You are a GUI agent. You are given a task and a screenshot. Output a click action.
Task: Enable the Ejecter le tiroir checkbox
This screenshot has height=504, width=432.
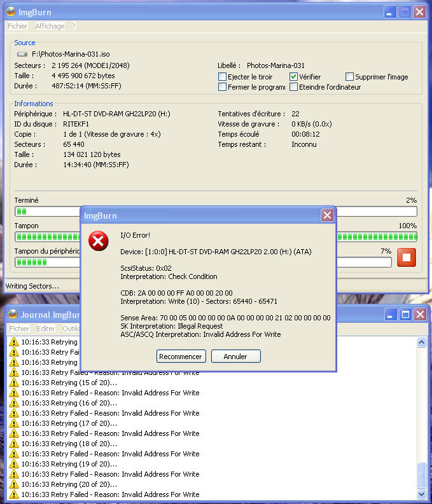coord(222,77)
